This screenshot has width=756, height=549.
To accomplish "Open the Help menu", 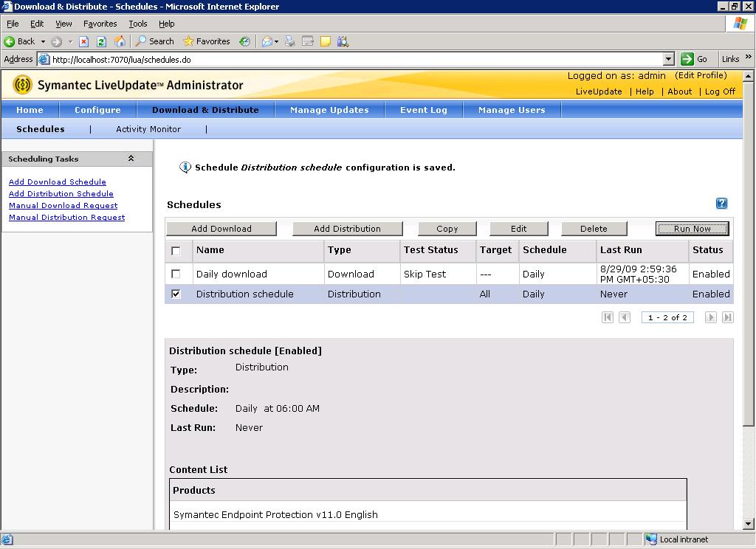I will [166, 24].
